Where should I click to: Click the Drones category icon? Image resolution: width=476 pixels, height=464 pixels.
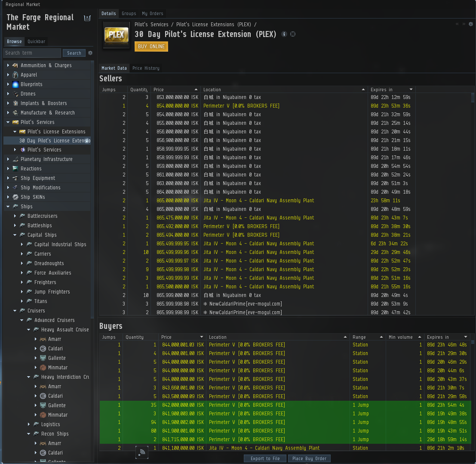[x=15, y=93]
